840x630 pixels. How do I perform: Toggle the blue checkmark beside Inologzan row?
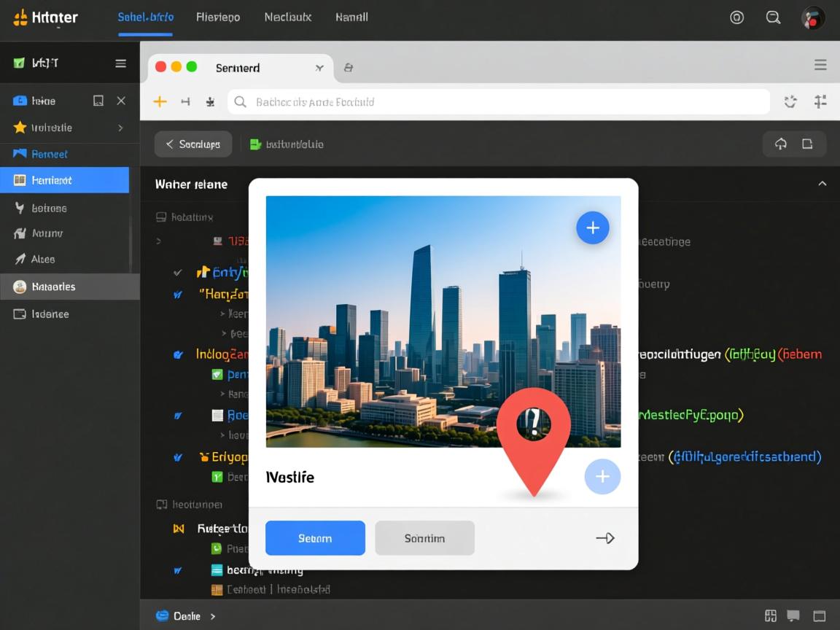178,355
